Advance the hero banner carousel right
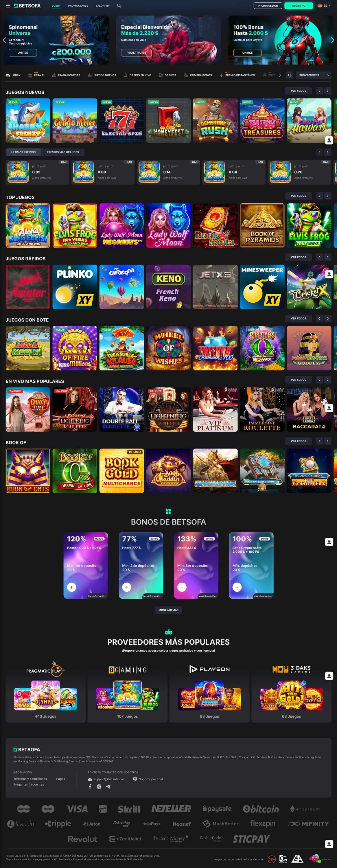The width and height of the screenshot is (337, 868). tap(332, 40)
